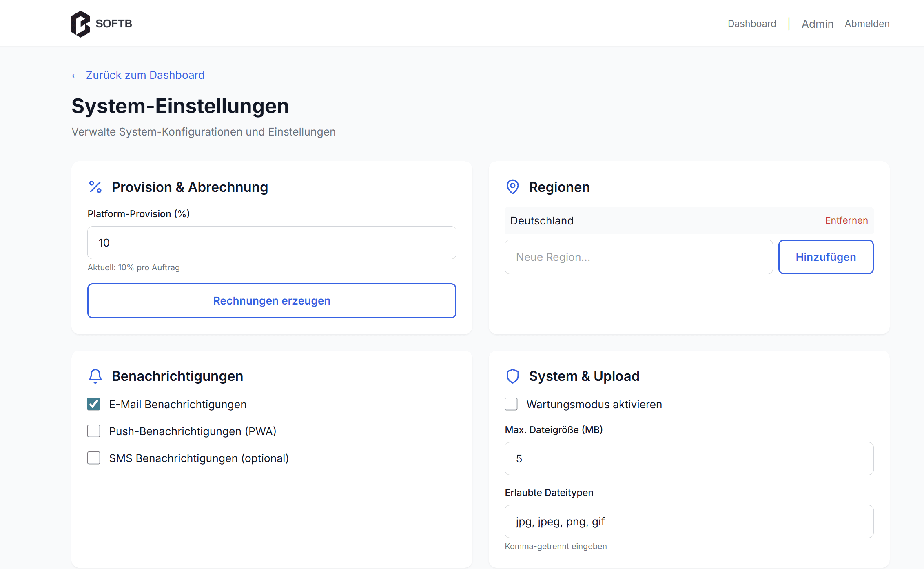Toggle Wartungsmodus aktivieren checkbox
The image size is (924, 569).
511,404
